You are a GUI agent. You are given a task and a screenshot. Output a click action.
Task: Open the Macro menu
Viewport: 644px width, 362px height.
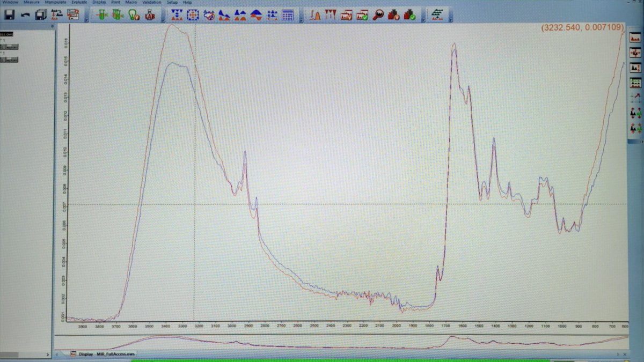coord(131,2)
